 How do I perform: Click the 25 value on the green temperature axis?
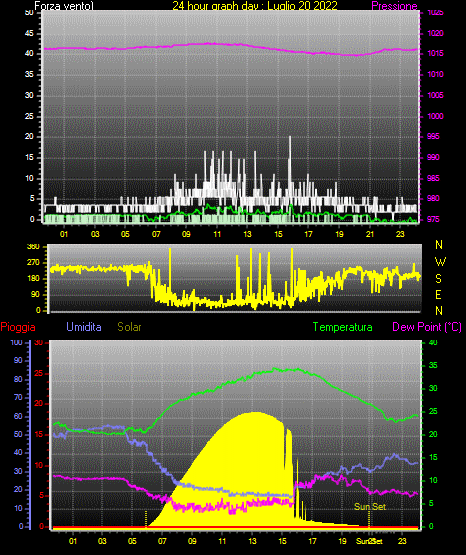(433, 411)
